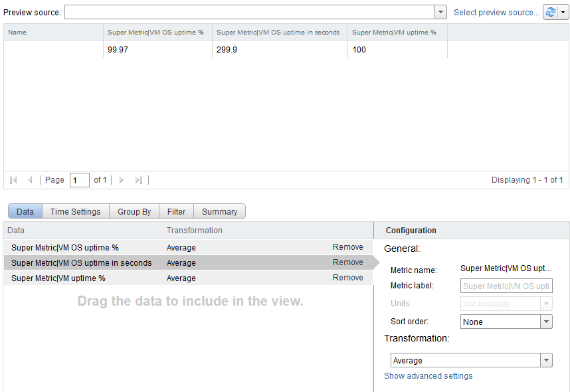Remove the VM uptime % metric

point(347,278)
